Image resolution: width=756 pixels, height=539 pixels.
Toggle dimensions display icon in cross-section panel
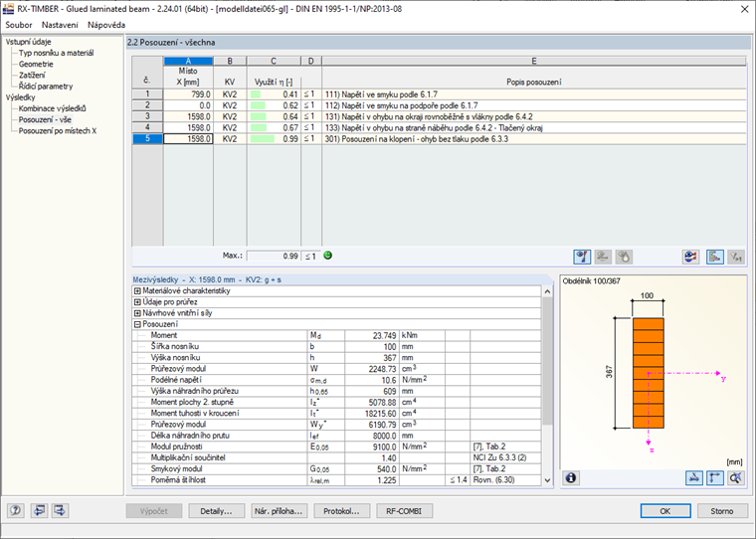click(x=693, y=477)
